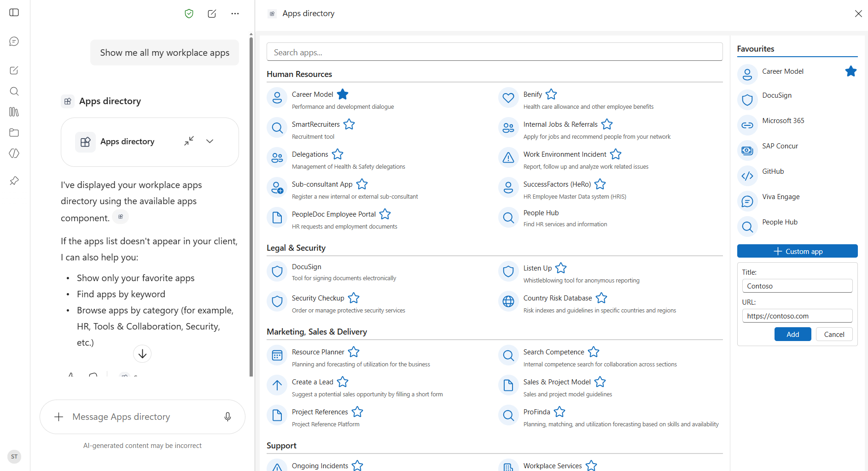
Task: Open the search icon in left sidebar
Action: tap(14, 91)
